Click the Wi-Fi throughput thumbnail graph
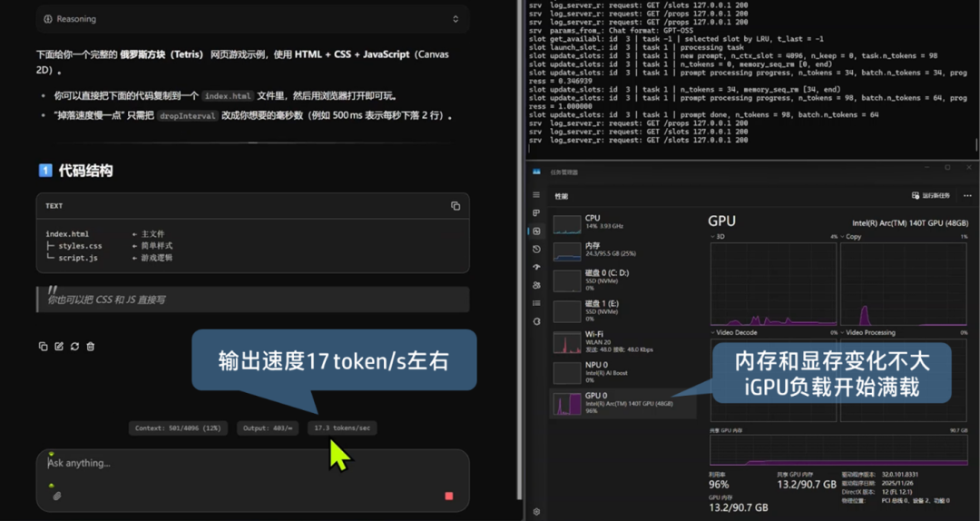 tap(567, 343)
